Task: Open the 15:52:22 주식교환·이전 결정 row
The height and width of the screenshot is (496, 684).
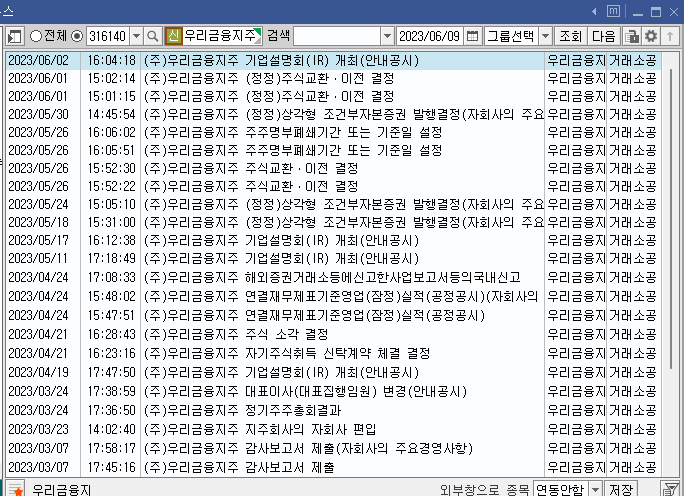Action: [x=333, y=186]
